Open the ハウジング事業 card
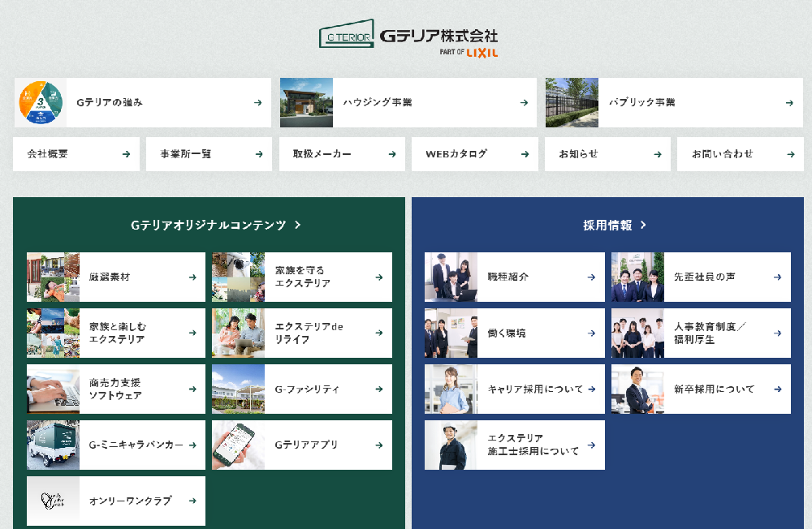812x529 pixels. (408, 102)
